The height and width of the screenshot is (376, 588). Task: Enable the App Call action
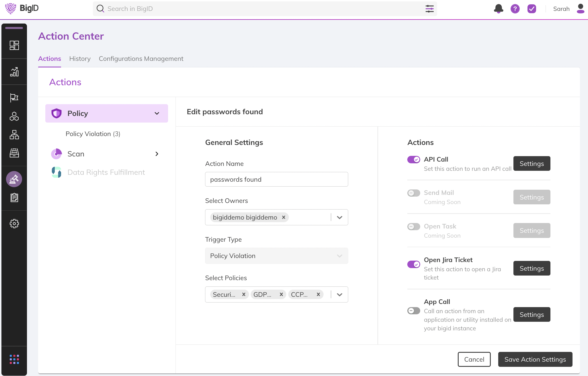[x=414, y=311]
